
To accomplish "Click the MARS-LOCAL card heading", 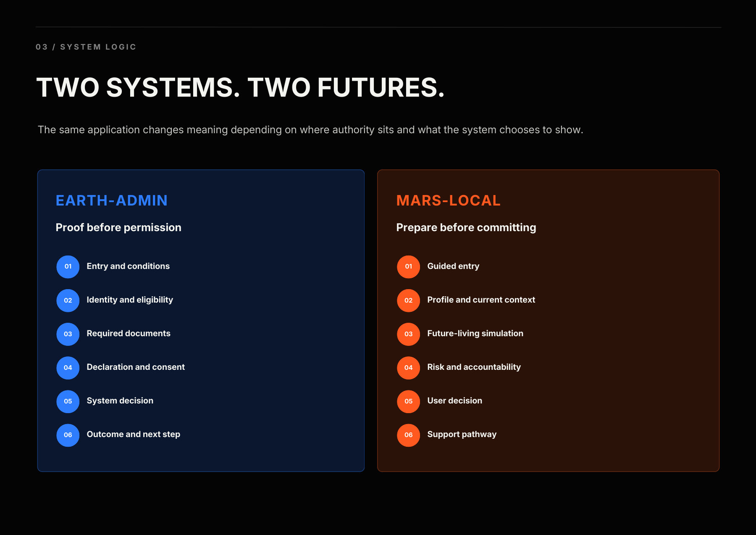I will pos(449,200).
